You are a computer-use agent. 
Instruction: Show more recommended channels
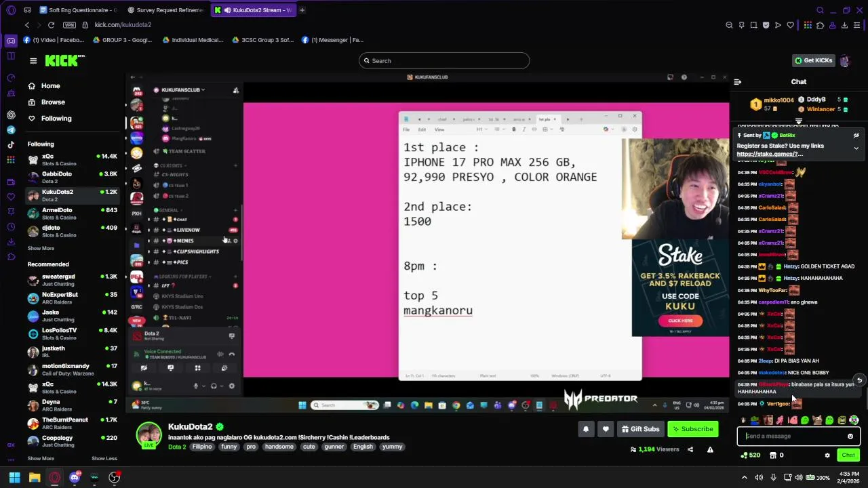tap(41, 459)
